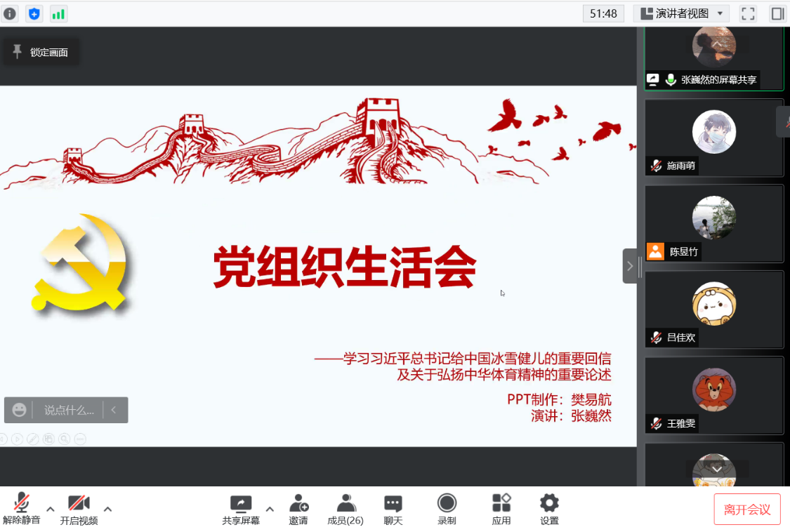Click screen share icon on 张巍然 tile
Image resolution: width=790 pixels, height=532 pixels.
tap(653, 79)
